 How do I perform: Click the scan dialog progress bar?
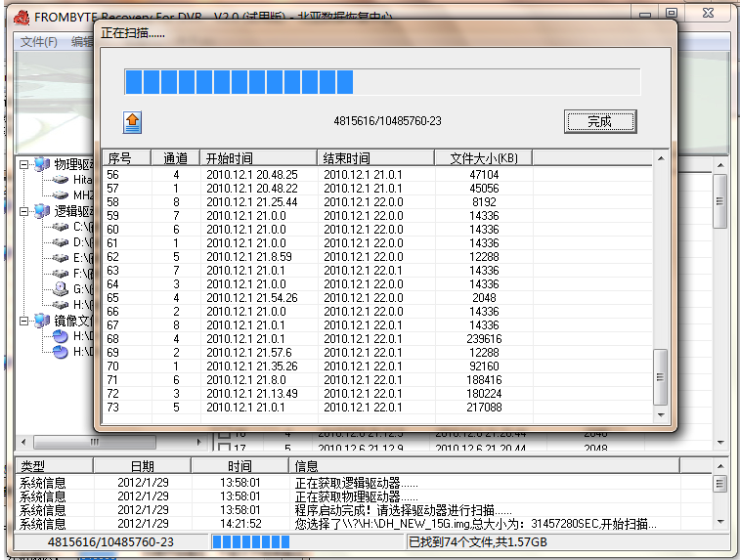point(382,82)
